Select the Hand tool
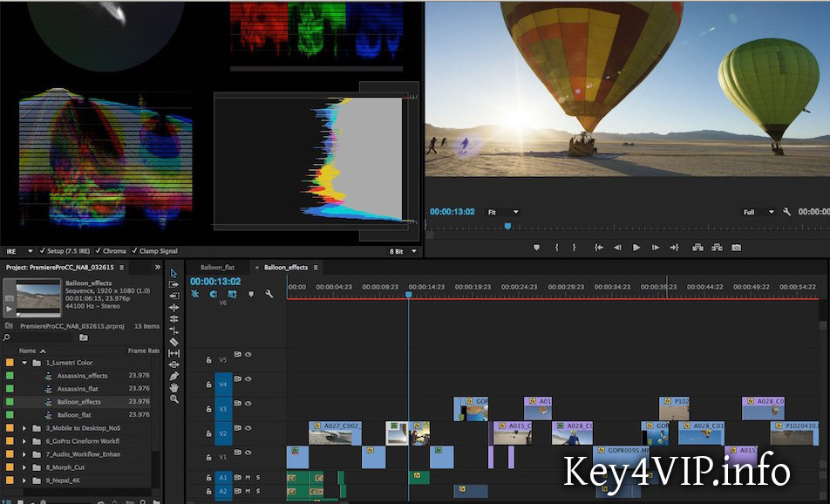The image size is (830, 504). 173,387
